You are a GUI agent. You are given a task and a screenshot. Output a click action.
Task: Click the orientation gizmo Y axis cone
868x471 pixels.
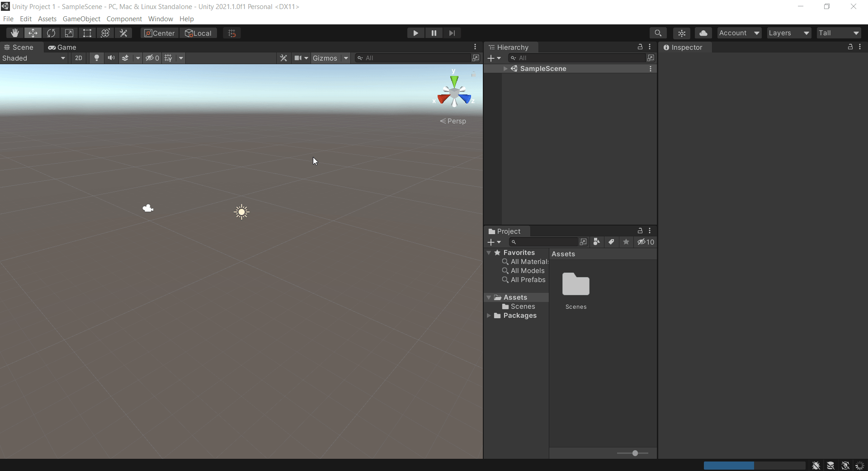(454, 81)
